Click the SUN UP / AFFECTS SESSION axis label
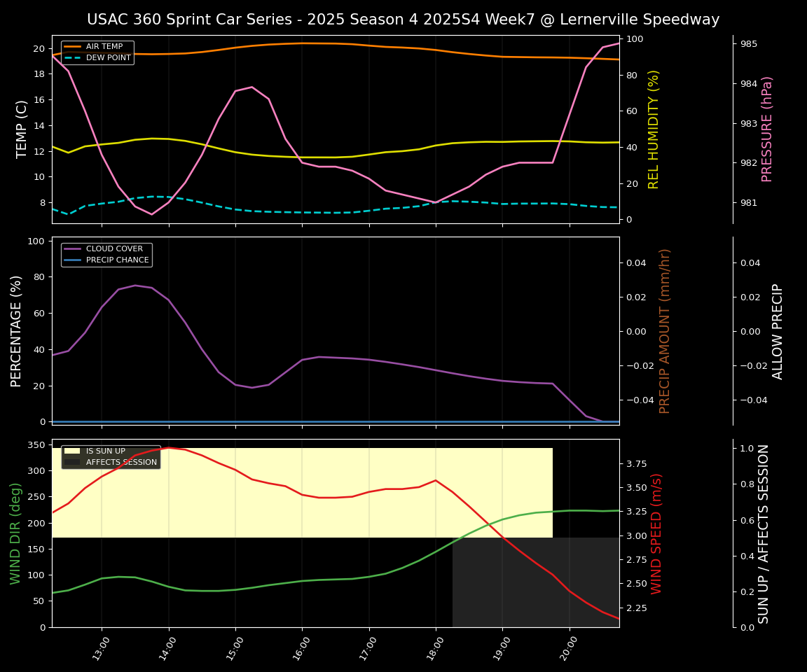Image resolution: width=807 pixels, height=672 pixels. (x=764, y=533)
